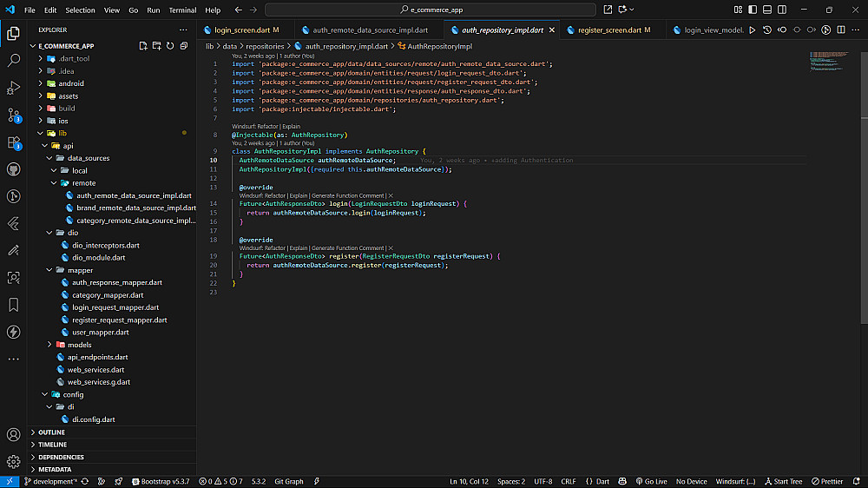Run the Dart file with play button
This screenshot has width=868, height=488.
[753, 30]
